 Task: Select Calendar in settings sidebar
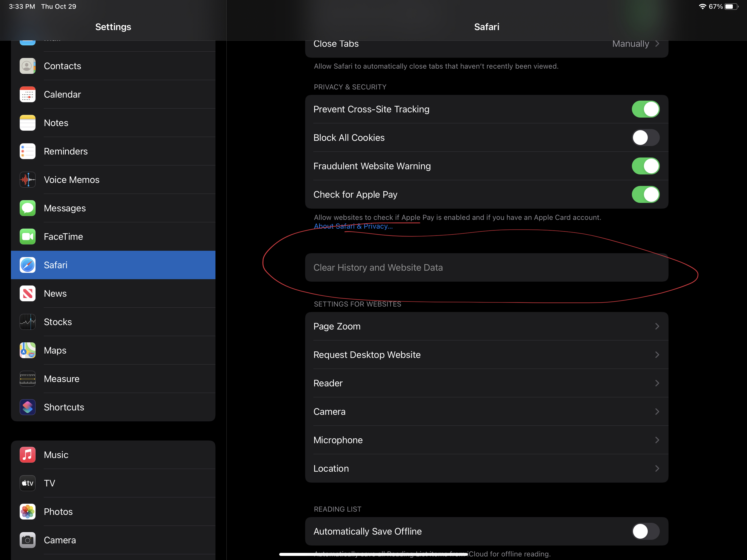coord(113,94)
